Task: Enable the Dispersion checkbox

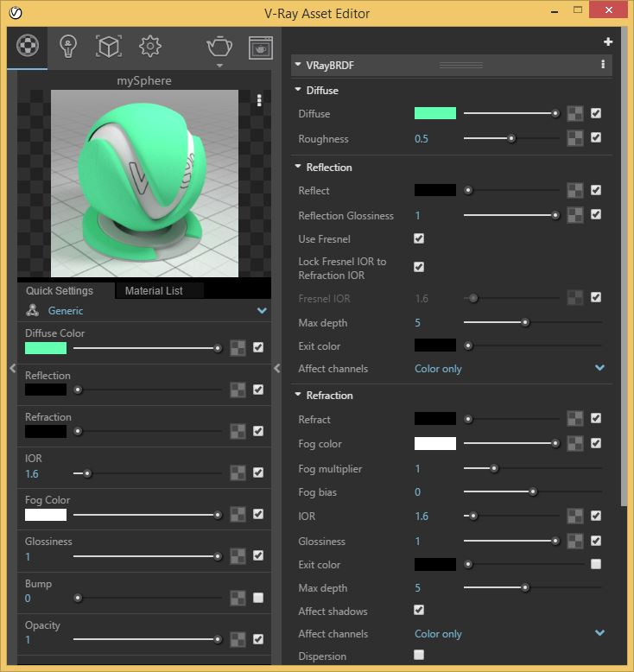Action: pos(419,655)
